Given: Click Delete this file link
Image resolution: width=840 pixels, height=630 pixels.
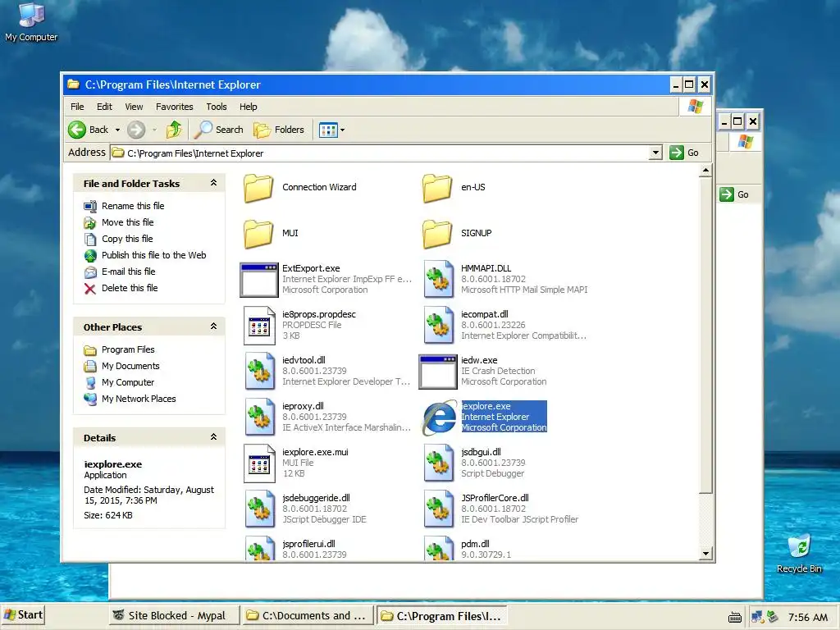Looking at the screenshot, I should (130, 288).
